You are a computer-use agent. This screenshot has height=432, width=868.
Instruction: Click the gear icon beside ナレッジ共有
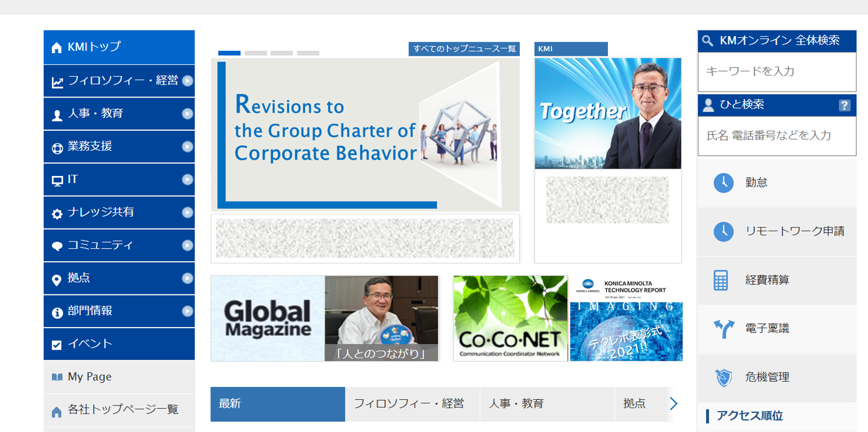pos(57,214)
